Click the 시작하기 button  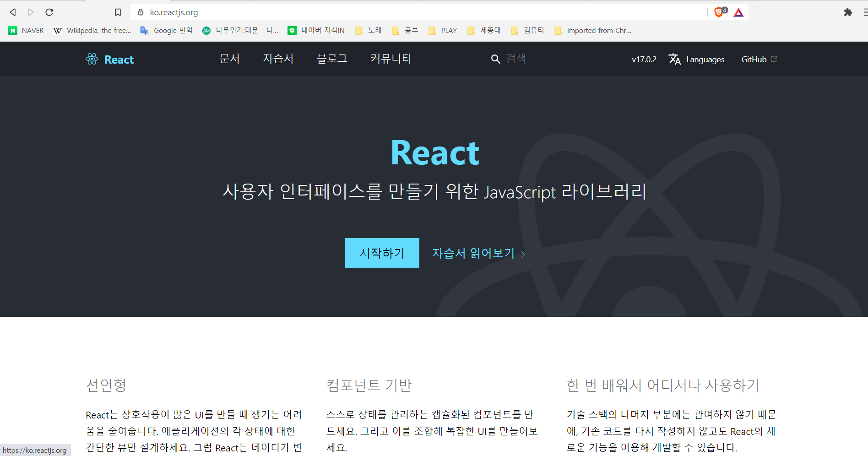pyautogui.click(x=382, y=253)
